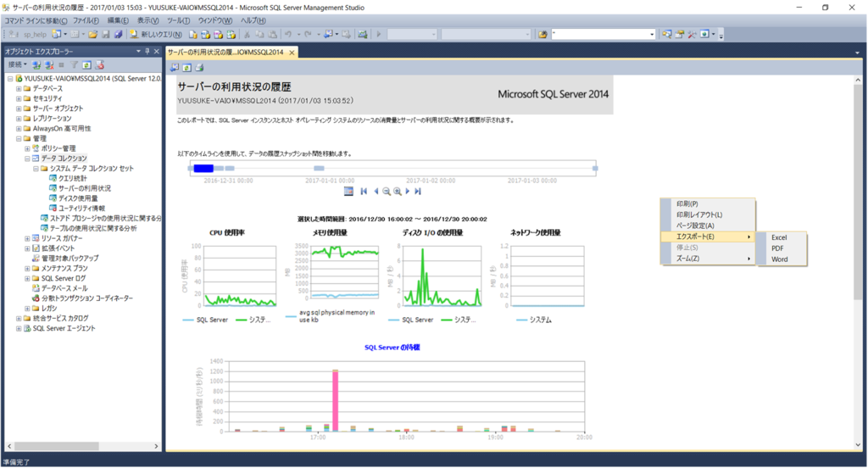Image resolution: width=868 pixels, height=468 pixels.
Task: Refresh the Object Explorer tree
Action: coord(87,64)
